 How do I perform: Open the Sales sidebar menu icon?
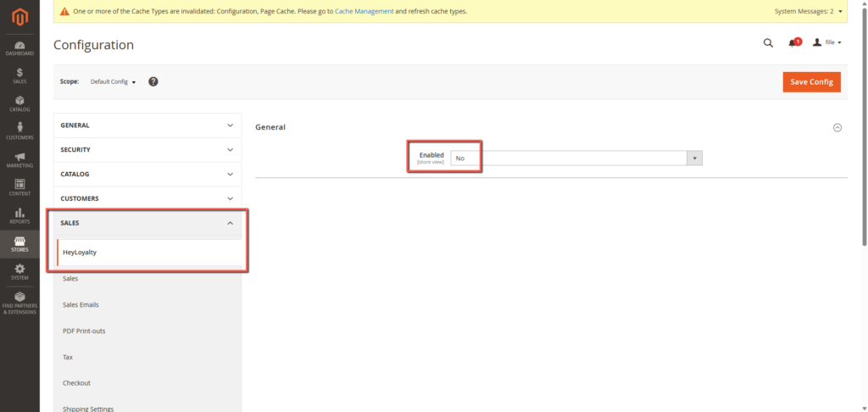point(19,75)
